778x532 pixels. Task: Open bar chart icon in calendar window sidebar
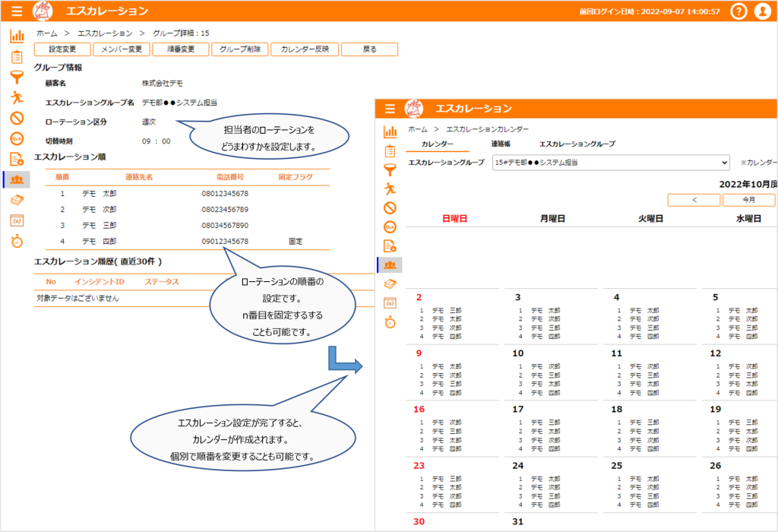click(390, 131)
